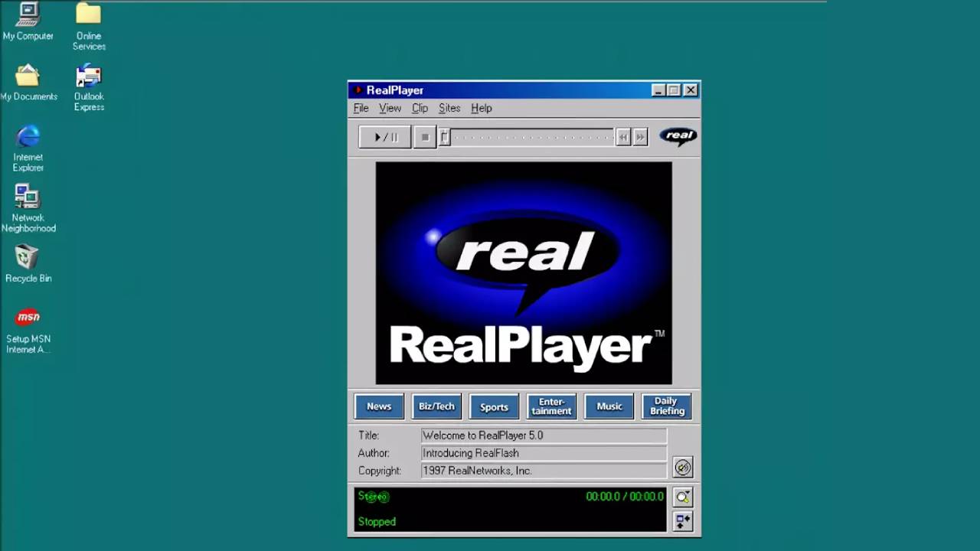Select the Biz/Tech channel button

436,406
